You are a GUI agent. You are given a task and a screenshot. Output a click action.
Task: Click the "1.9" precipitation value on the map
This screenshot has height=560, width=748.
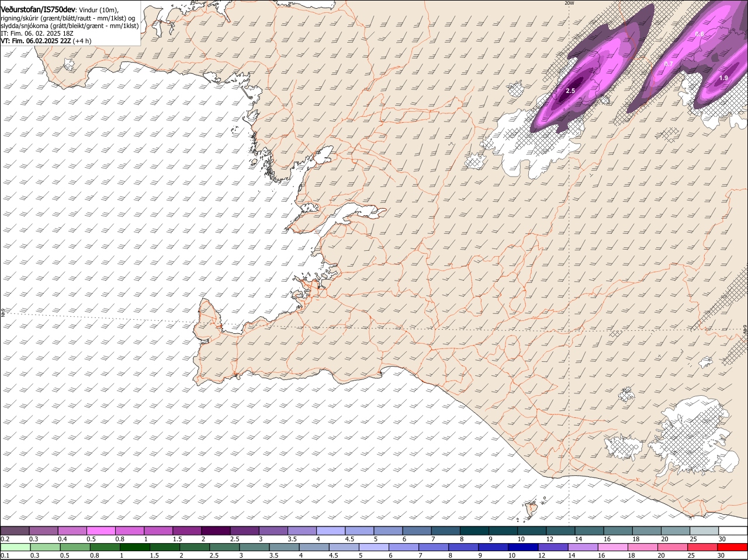(x=723, y=78)
